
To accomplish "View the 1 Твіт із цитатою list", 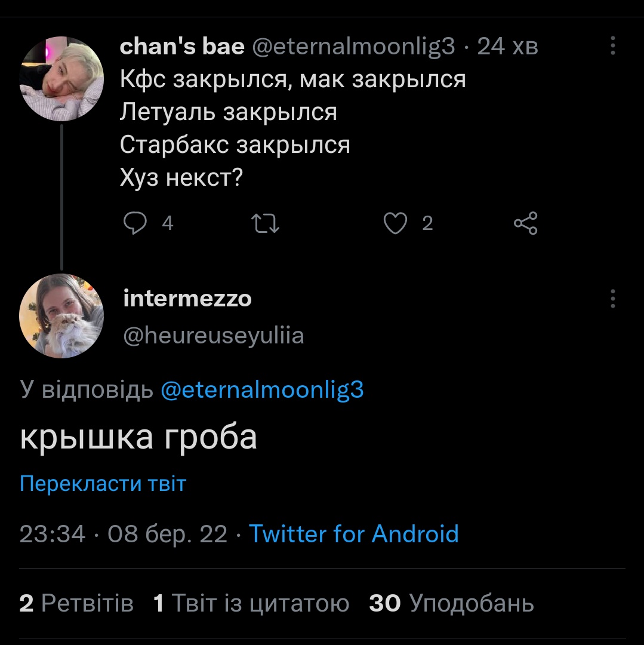I will click(251, 603).
